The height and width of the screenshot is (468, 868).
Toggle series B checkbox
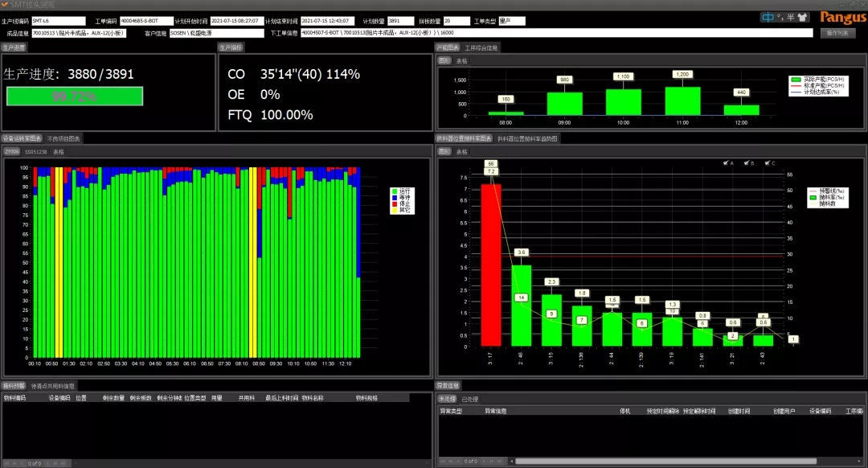[x=747, y=163]
